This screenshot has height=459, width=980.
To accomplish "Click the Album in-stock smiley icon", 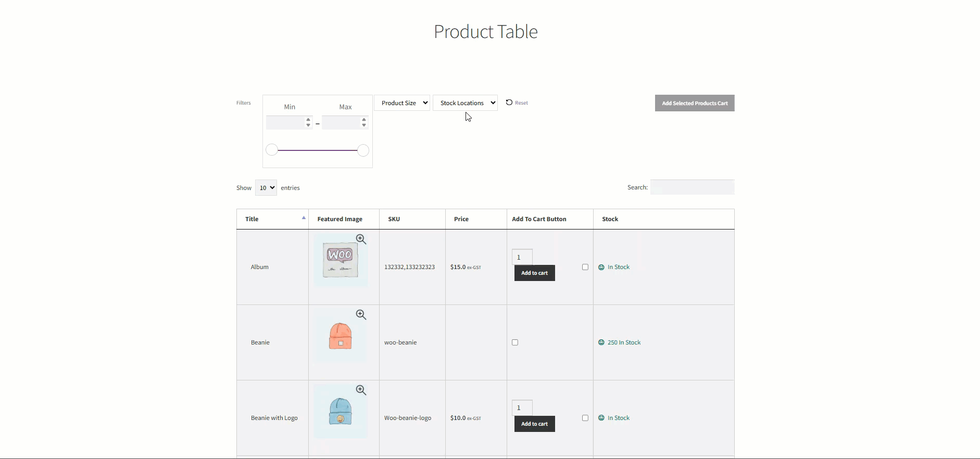I will pyautogui.click(x=601, y=267).
